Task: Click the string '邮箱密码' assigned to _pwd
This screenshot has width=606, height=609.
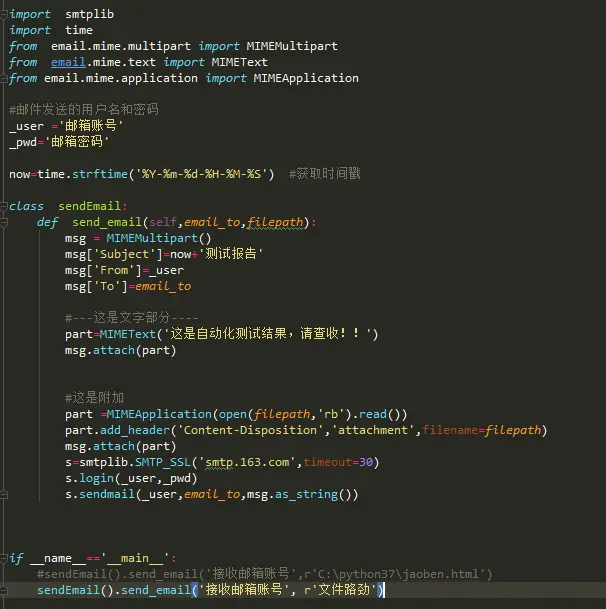Action: (77, 141)
